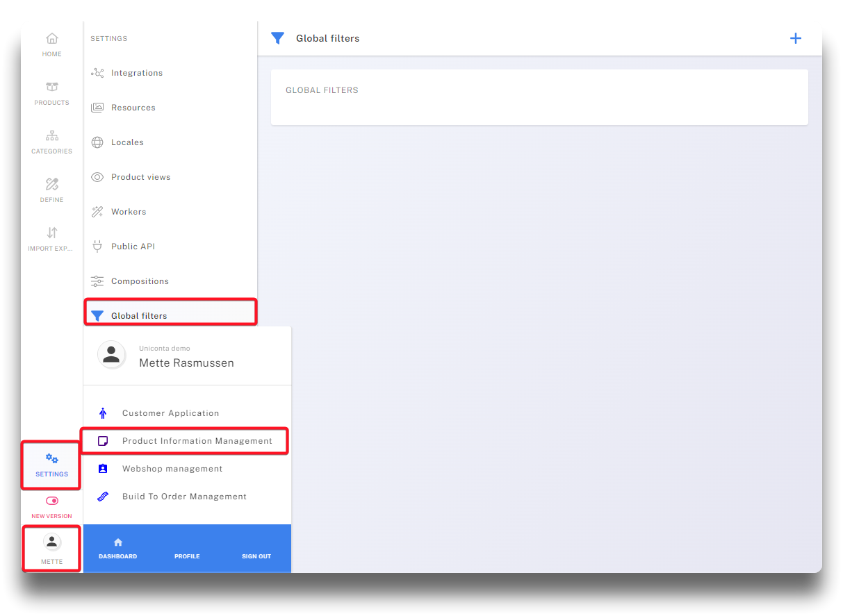Image resolution: width=843 pixels, height=616 pixels.
Task: Open the Categories hierarchy icon
Action: tap(51, 136)
